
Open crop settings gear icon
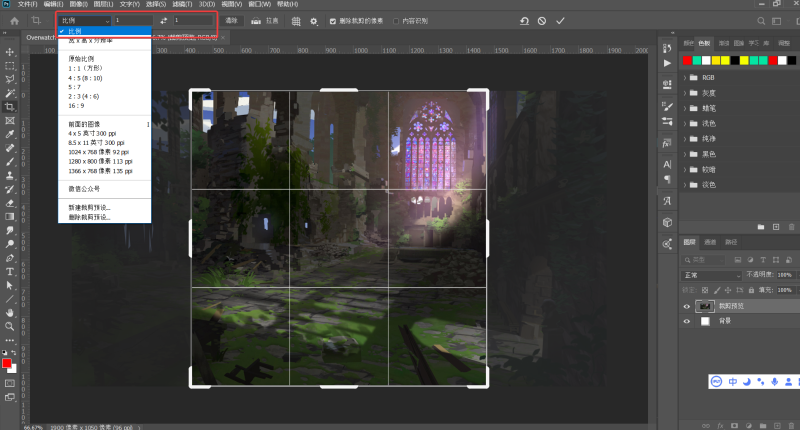[x=314, y=21]
